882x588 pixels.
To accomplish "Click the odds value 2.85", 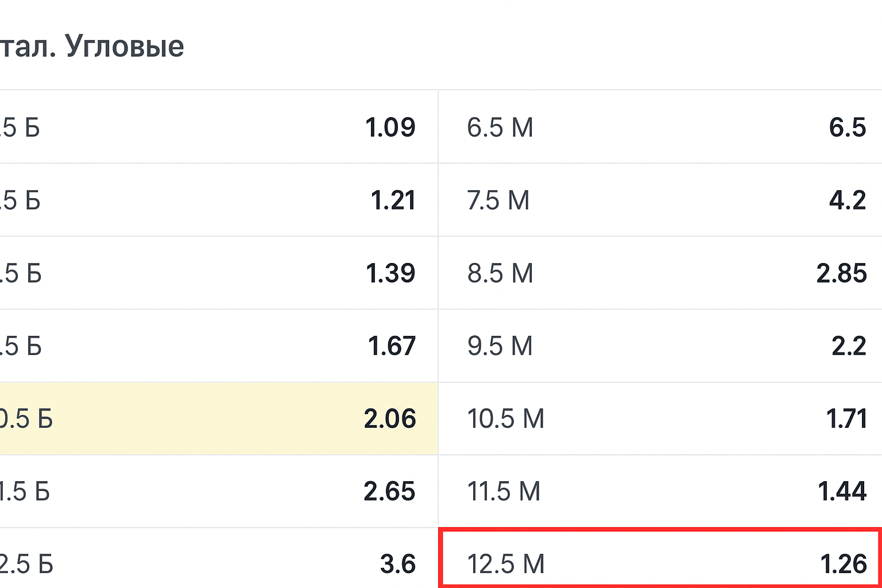I will pos(841,273).
